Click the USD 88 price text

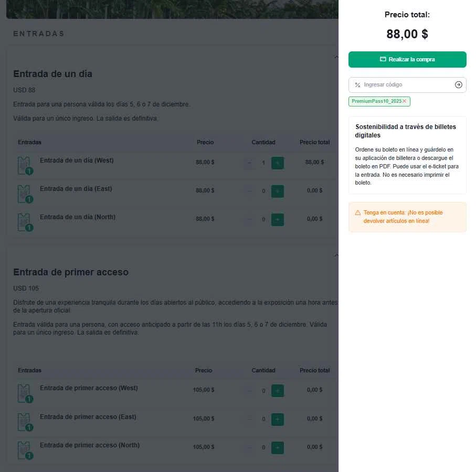click(x=24, y=90)
